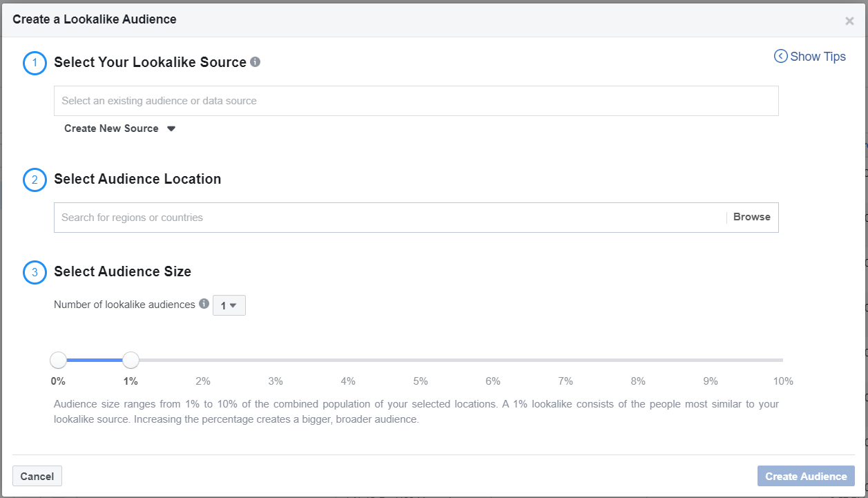Select the 5% mark on the size scale
This screenshot has width=868, height=498.
[420, 360]
